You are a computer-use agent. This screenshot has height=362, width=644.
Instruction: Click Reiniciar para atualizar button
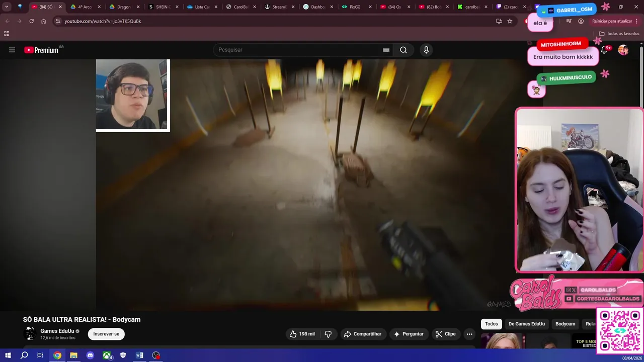click(612, 21)
